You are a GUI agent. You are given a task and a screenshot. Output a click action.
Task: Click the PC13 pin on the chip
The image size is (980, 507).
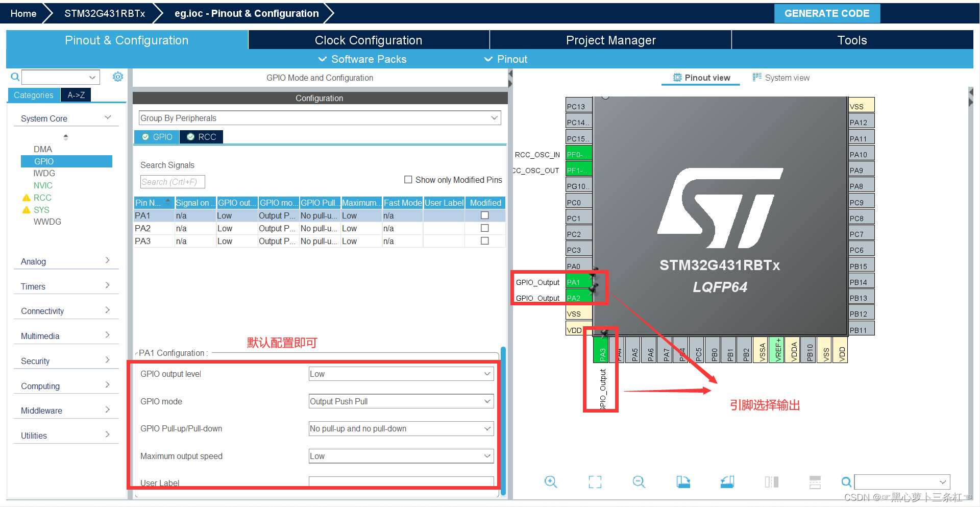pos(579,106)
